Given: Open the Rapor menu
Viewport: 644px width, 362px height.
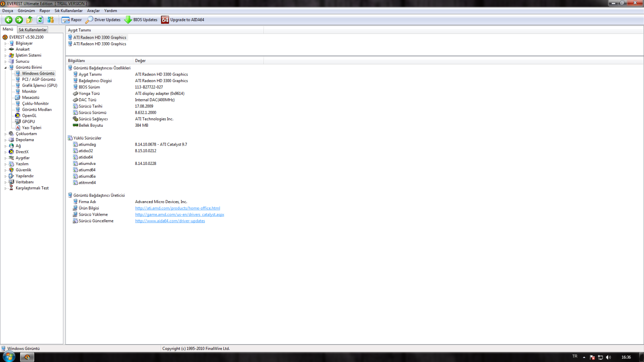Looking at the screenshot, I should 45,11.
